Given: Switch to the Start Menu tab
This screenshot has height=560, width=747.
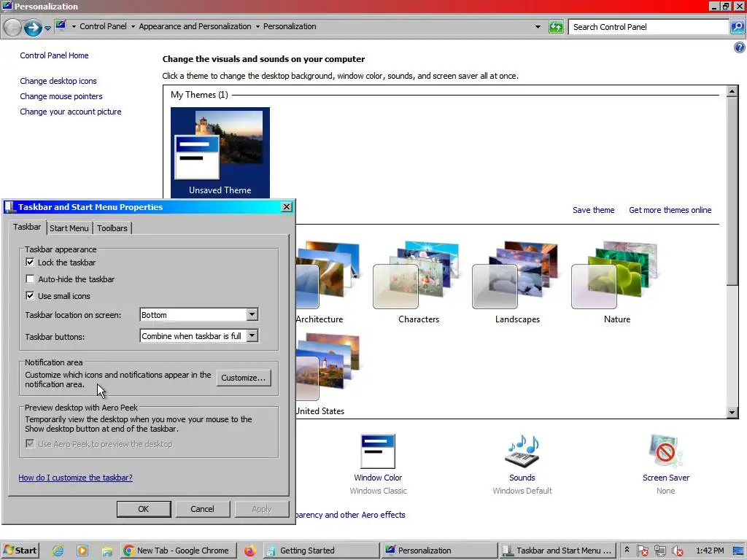Looking at the screenshot, I should pos(69,228).
